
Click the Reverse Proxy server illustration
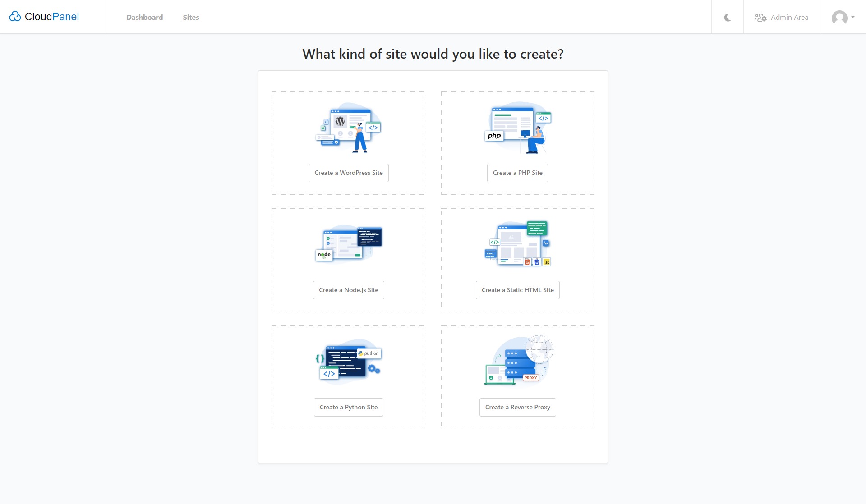coord(519,360)
